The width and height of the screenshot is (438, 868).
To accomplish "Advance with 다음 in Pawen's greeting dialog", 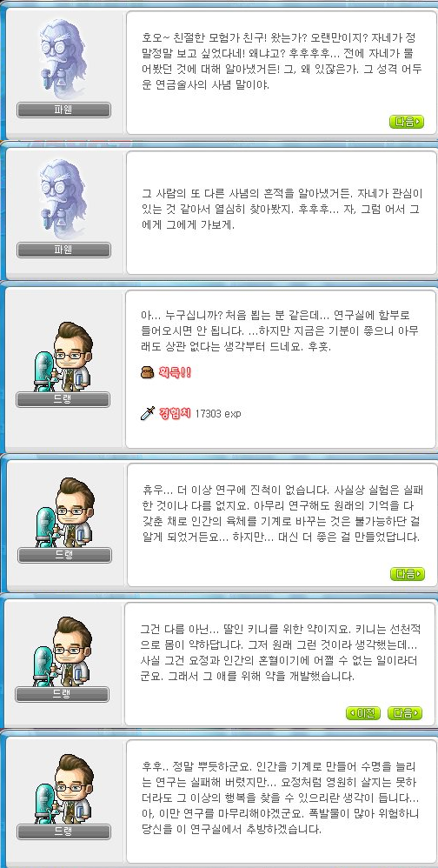I will (x=407, y=122).
